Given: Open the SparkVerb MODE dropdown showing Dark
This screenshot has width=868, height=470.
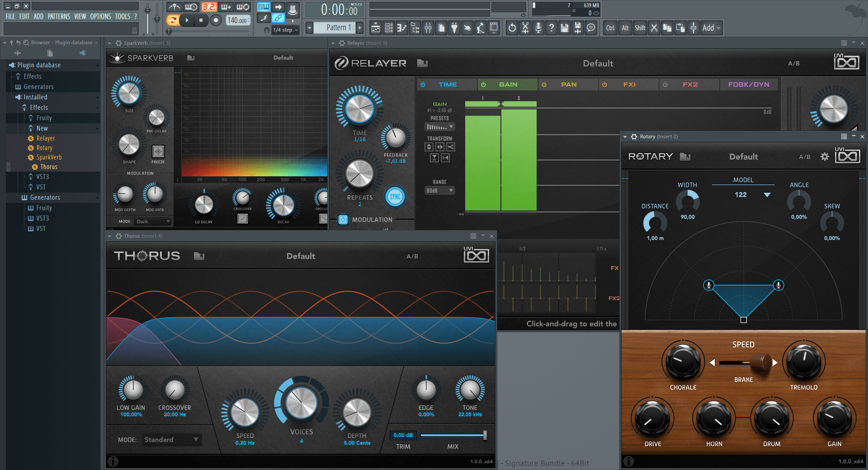Looking at the screenshot, I should pyautogui.click(x=153, y=221).
